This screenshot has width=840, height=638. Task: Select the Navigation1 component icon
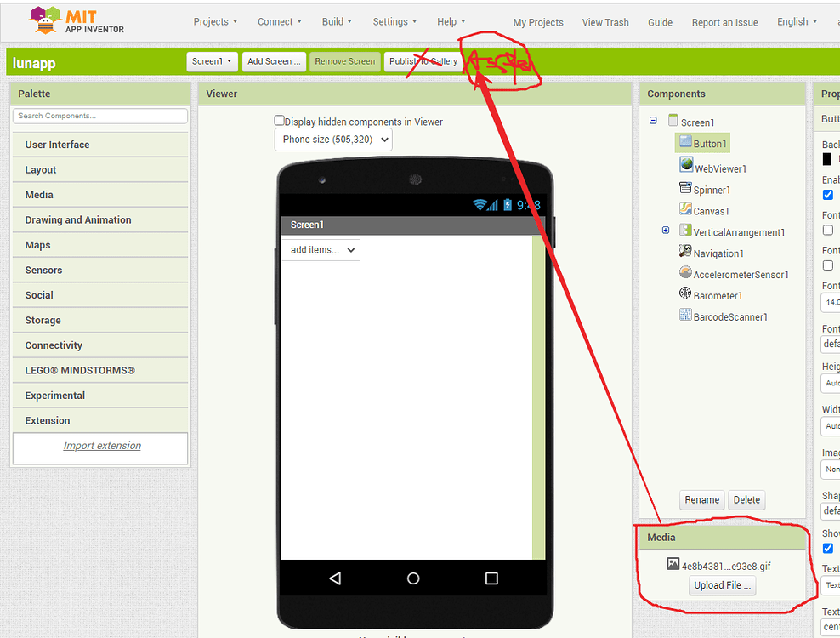point(685,251)
